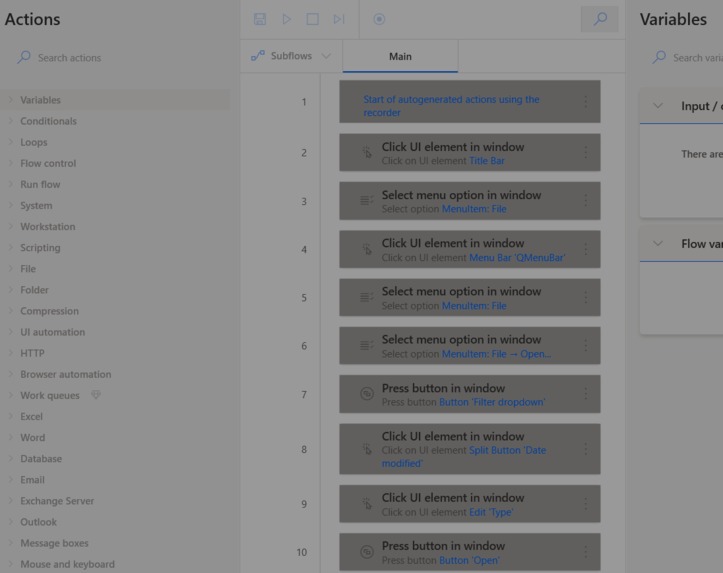Start the recorder with the record icon
Viewport: 723px width, 573px height.
(x=379, y=19)
